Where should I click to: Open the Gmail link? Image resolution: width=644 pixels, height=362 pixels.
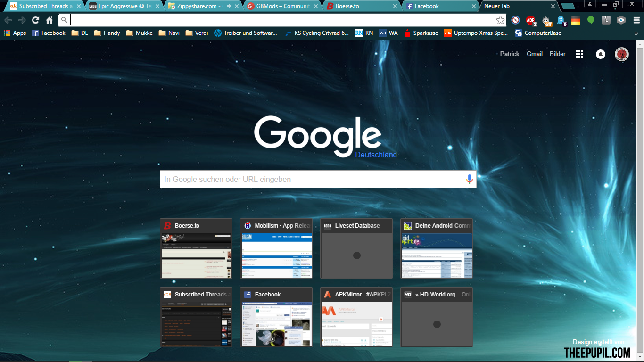pos(535,54)
